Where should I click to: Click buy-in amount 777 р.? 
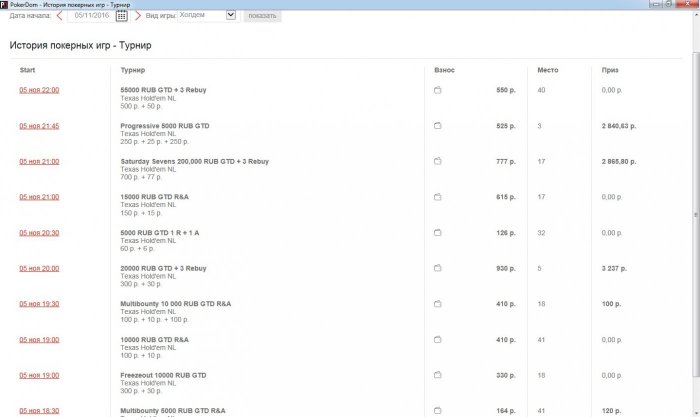pyautogui.click(x=506, y=161)
